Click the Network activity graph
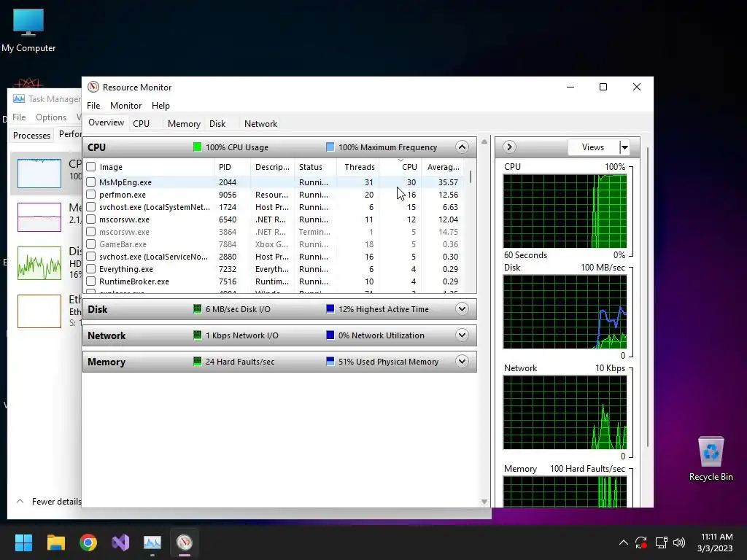This screenshot has width=747, height=560. point(565,413)
